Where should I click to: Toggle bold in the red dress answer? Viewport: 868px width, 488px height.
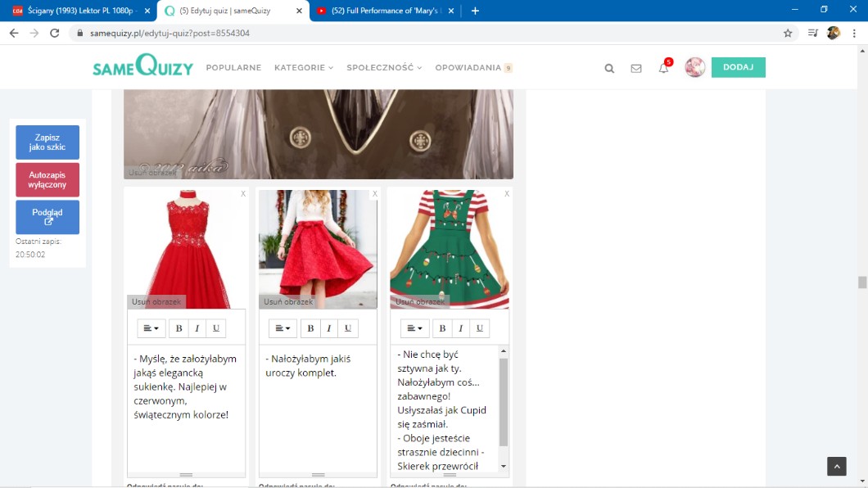179,328
